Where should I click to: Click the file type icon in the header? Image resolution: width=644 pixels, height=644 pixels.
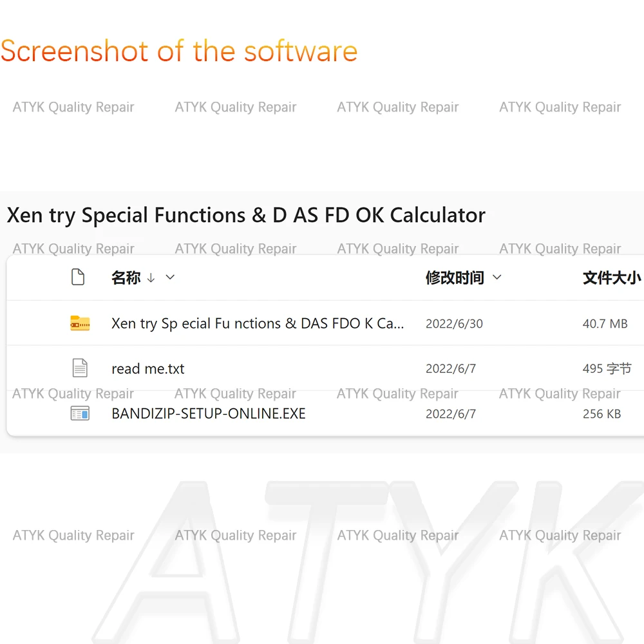[x=78, y=277]
